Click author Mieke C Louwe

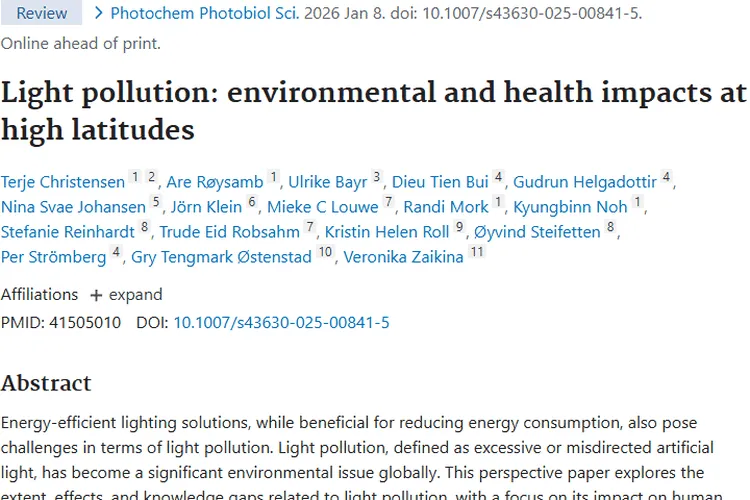coord(322,207)
